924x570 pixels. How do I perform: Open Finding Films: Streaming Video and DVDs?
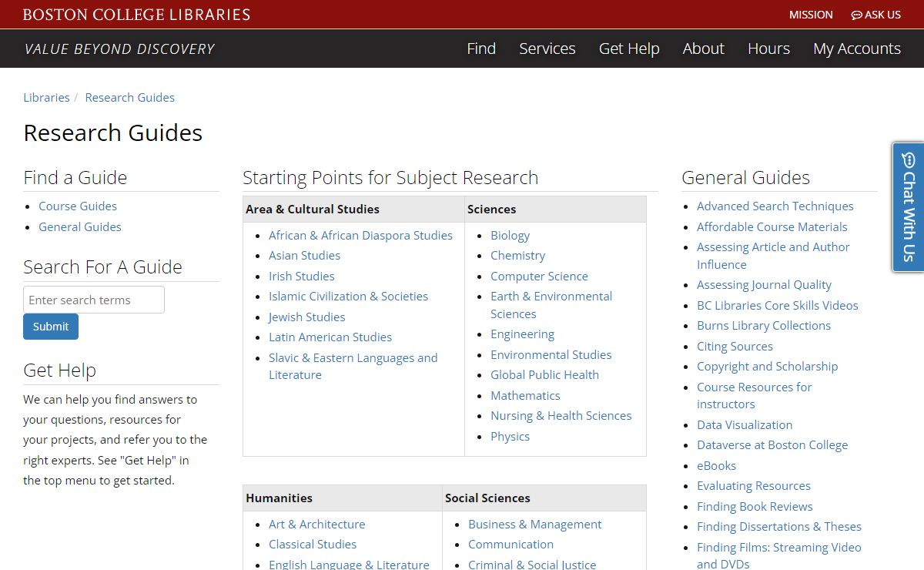pyautogui.click(x=778, y=555)
